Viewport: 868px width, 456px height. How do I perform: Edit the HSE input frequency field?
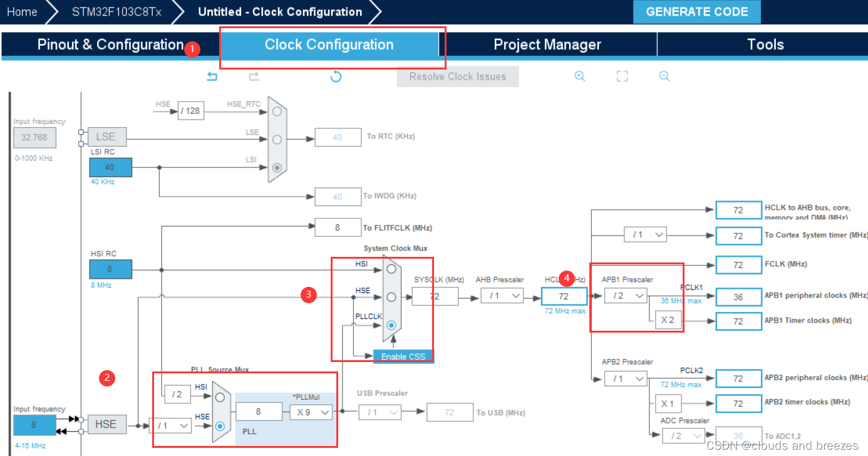[x=34, y=425]
